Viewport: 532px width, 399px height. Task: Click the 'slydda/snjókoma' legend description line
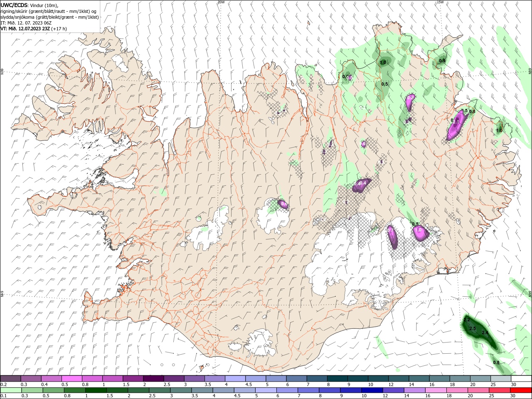coord(50,17)
